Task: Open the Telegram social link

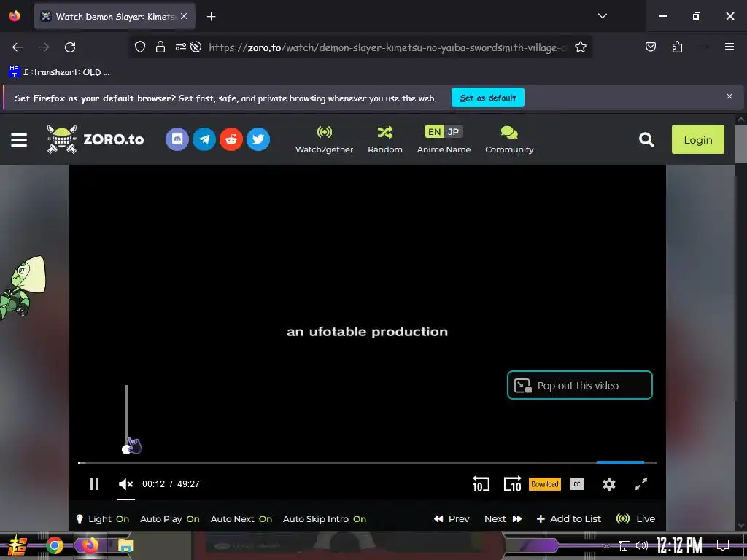Action: point(204,139)
